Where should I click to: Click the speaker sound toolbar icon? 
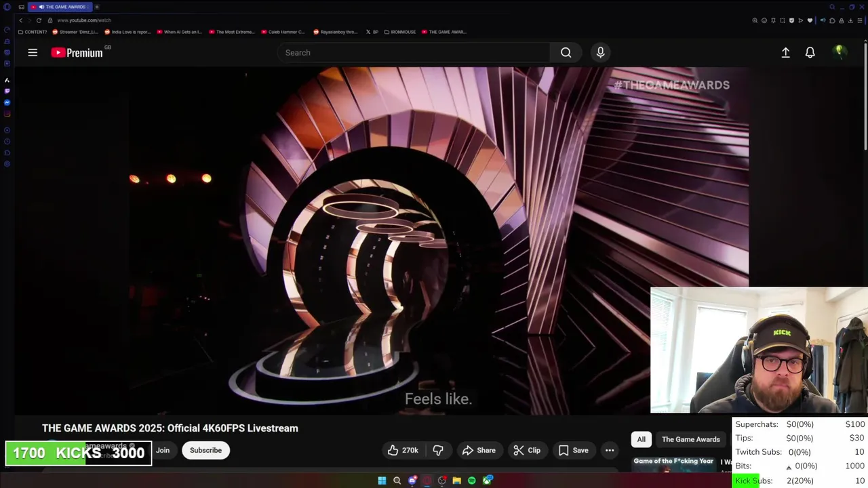click(x=823, y=20)
